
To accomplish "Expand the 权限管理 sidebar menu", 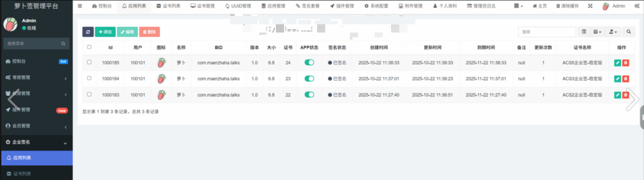I will click(x=36, y=94).
